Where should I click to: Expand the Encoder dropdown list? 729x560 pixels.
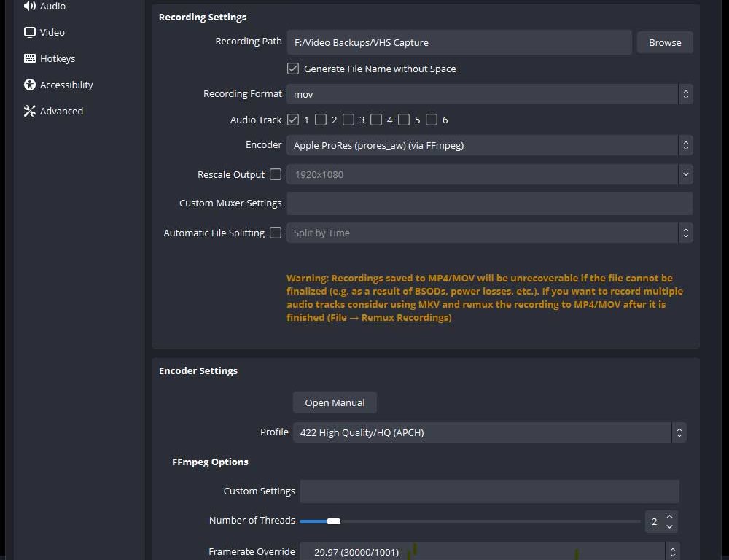coord(488,145)
